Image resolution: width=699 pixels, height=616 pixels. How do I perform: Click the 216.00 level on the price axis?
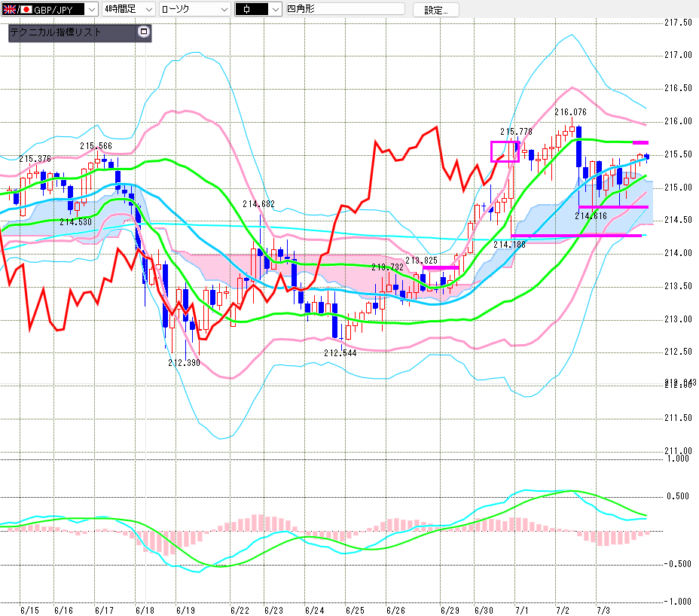coord(678,121)
